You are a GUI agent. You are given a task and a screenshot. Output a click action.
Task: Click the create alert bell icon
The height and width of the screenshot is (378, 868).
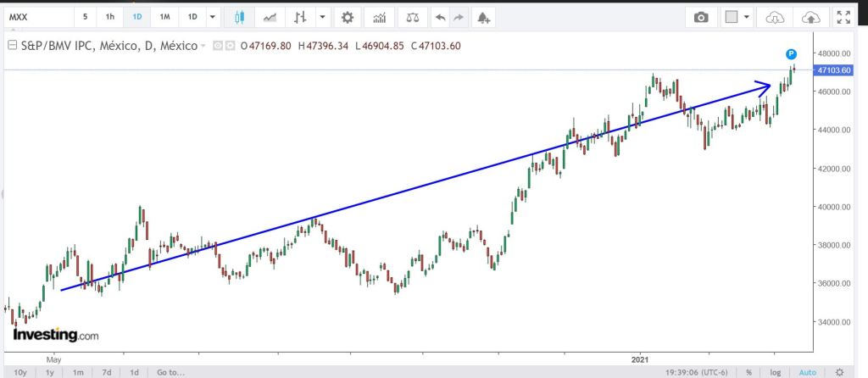pyautogui.click(x=483, y=17)
